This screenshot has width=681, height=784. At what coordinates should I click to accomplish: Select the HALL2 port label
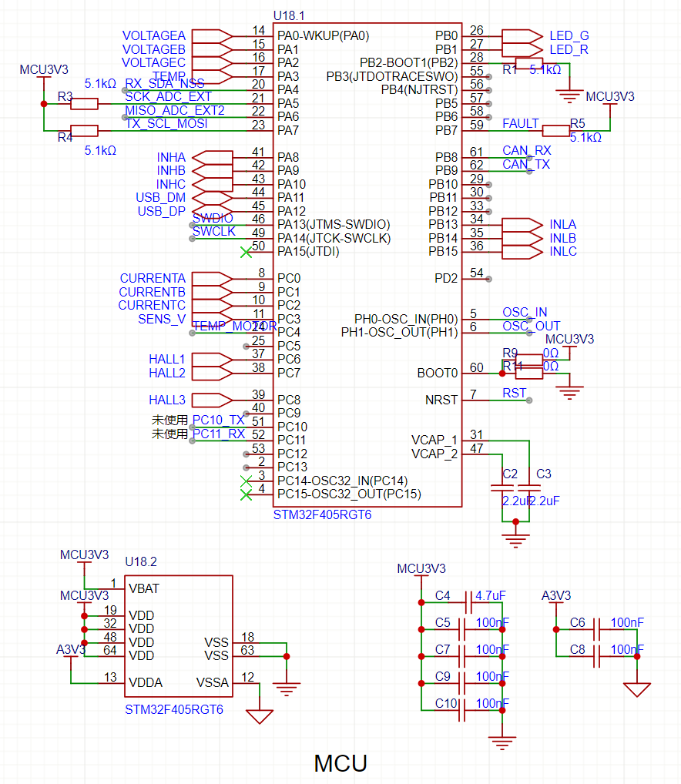click(x=167, y=373)
